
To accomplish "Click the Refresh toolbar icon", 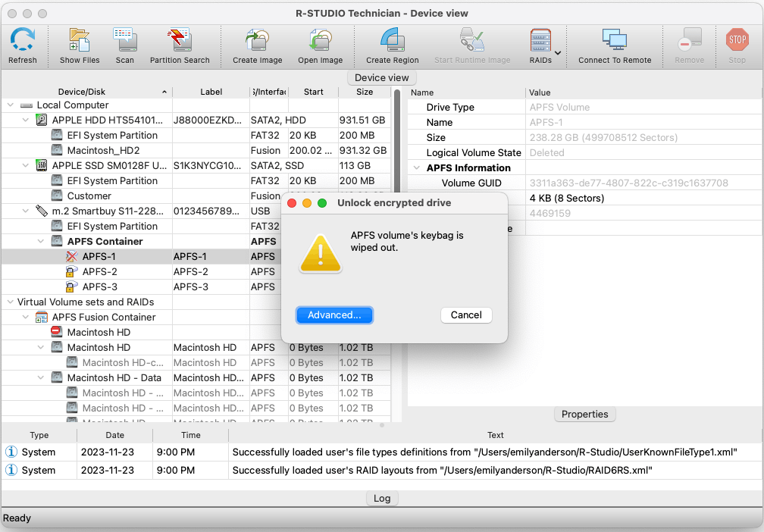I will 23,40.
